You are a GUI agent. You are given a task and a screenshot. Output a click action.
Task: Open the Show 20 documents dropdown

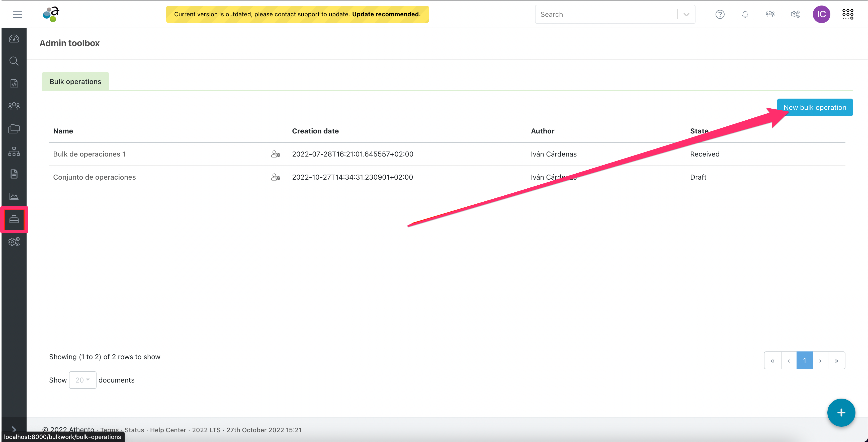82,380
